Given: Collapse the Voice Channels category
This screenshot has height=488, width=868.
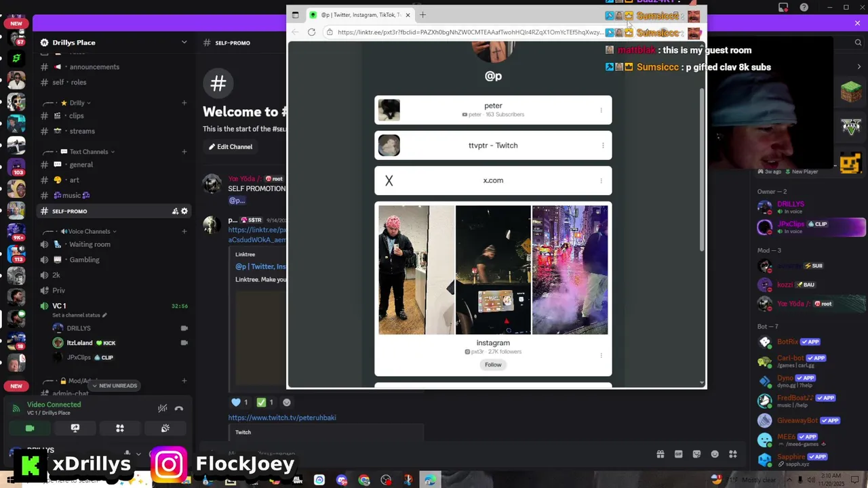Looking at the screenshot, I should [88, 231].
